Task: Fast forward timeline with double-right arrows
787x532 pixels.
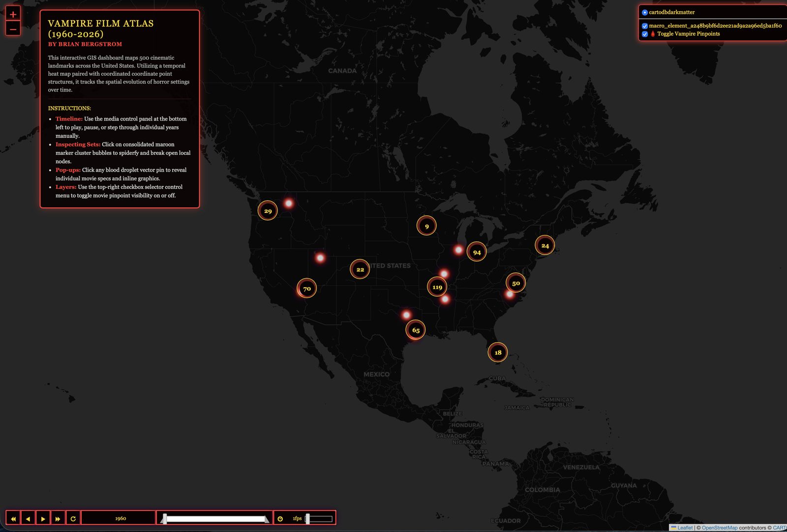Action: pyautogui.click(x=58, y=518)
